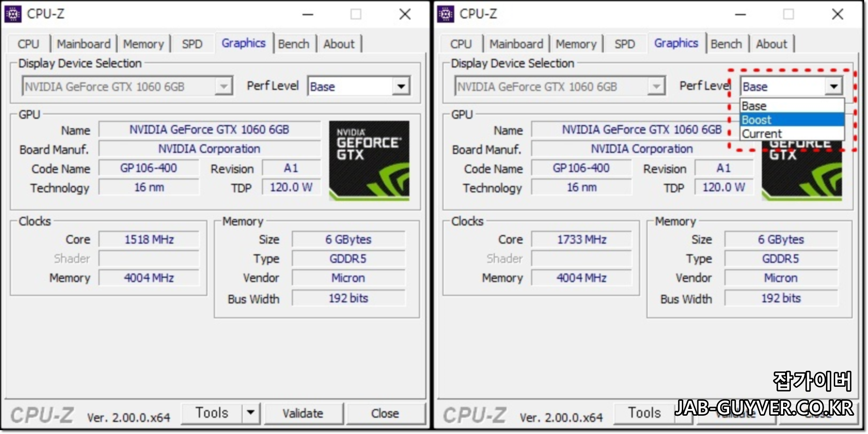
Task: Minimize the right CPU-Z window
Action: pos(740,14)
